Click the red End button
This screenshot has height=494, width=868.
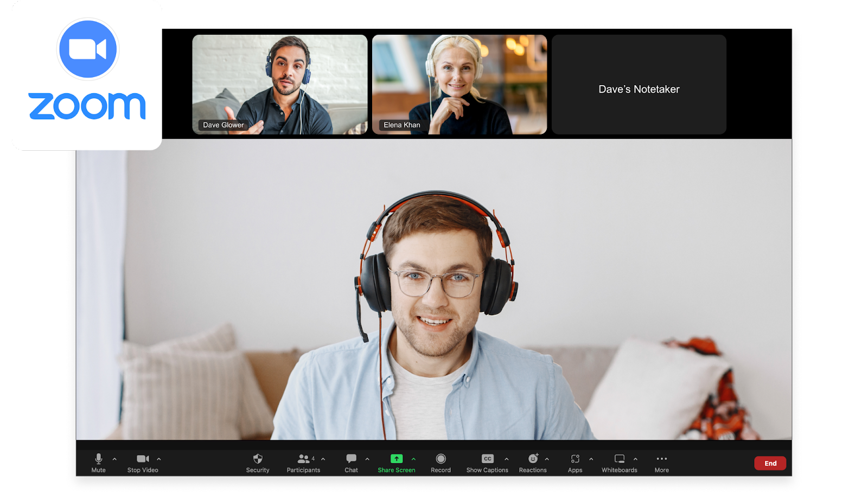coord(770,463)
